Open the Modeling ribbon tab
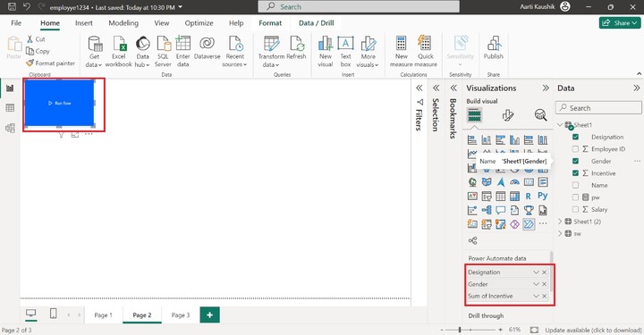The image size is (644, 335). (123, 23)
